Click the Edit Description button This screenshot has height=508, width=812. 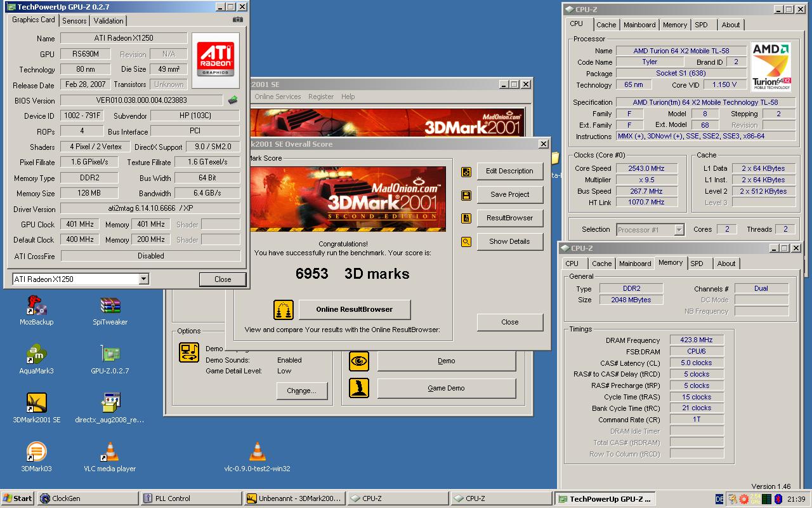509,171
